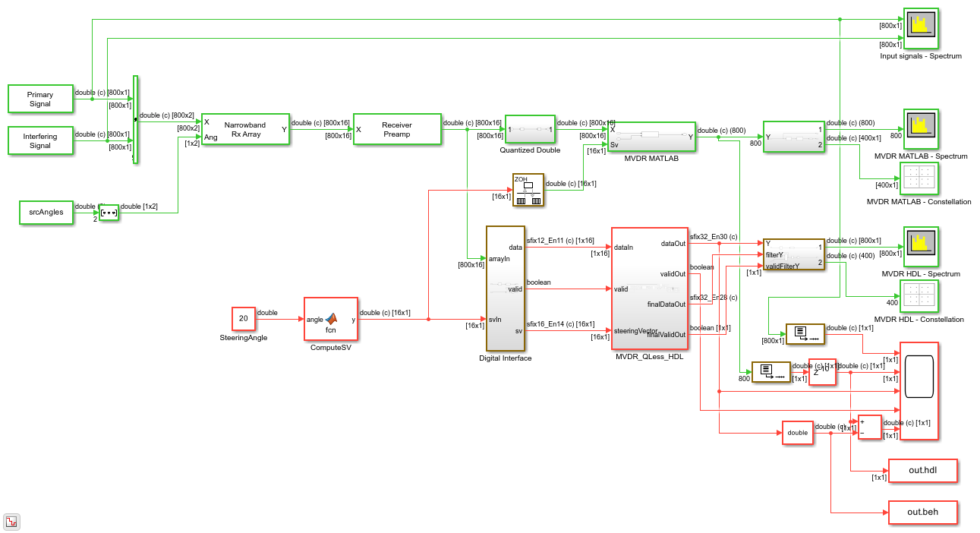Click the out.hdl output block
Screen dimensions: 980x533
pyautogui.click(x=923, y=471)
